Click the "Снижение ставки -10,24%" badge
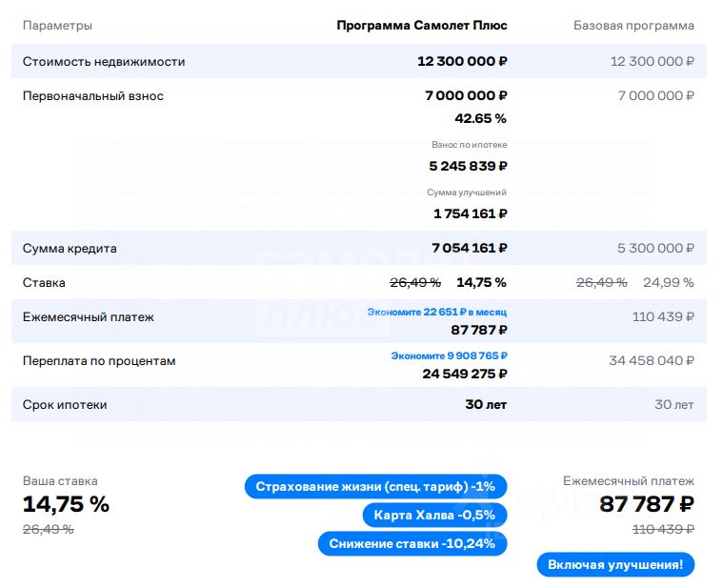Screen dimensions: 722x588 pyautogui.click(x=412, y=544)
